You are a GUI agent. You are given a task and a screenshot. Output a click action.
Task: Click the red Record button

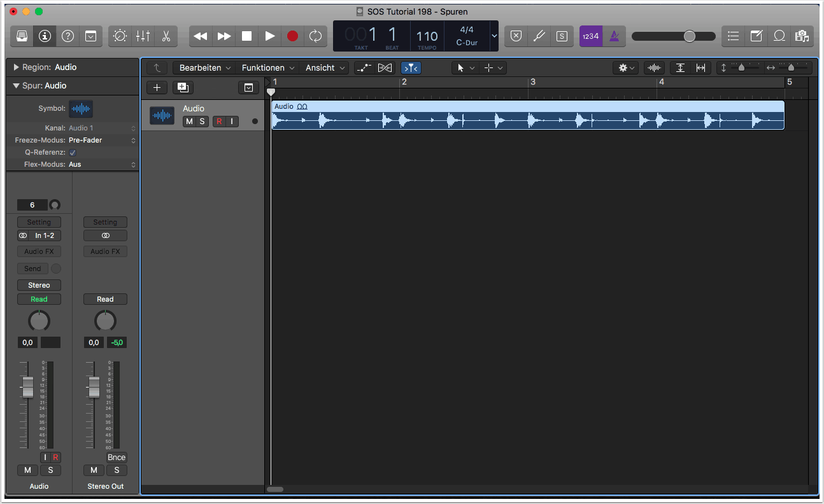click(x=292, y=36)
